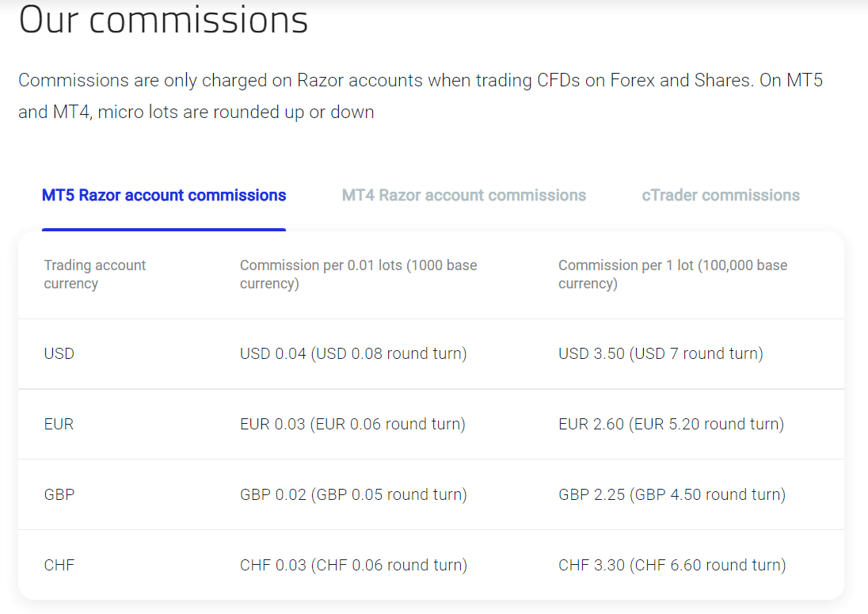868x614 pixels.
Task: Select the CHF row in the table
Action: (59, 564)
